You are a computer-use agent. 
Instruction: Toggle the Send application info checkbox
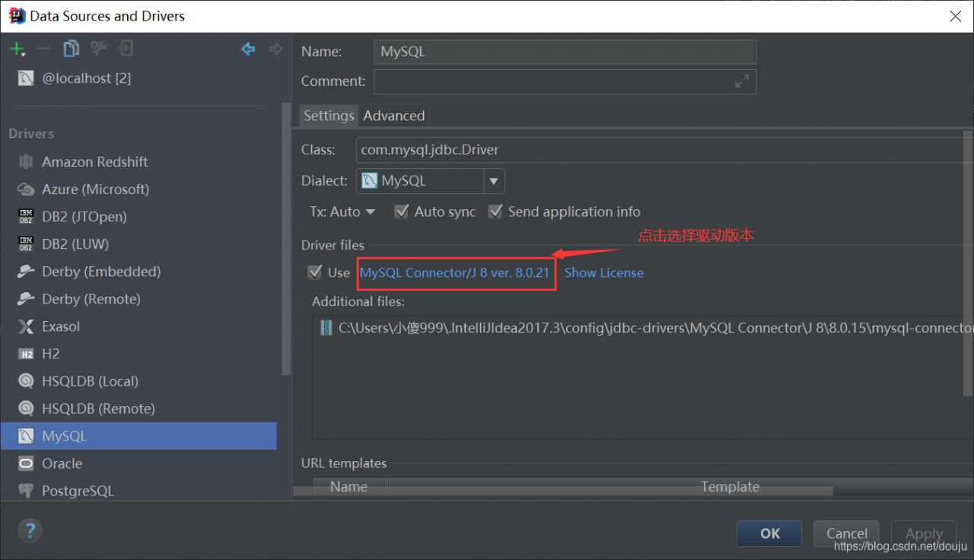(495, 212)
